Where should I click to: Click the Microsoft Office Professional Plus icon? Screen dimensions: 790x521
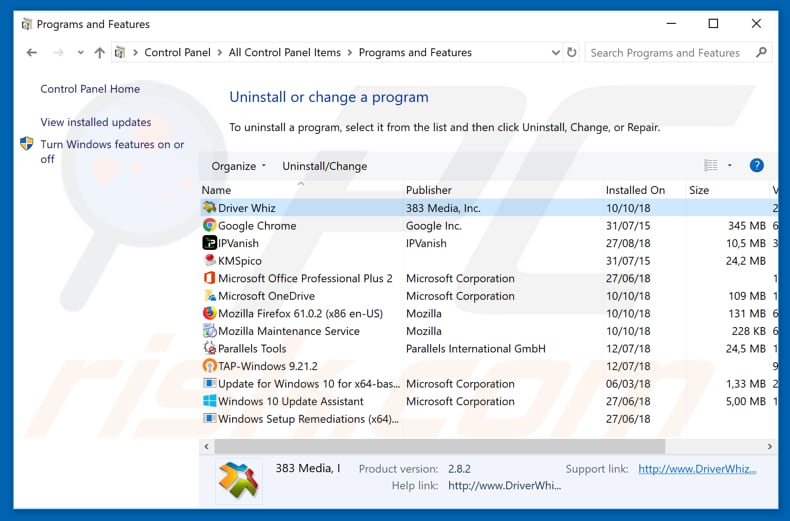[x=209, y=278]
